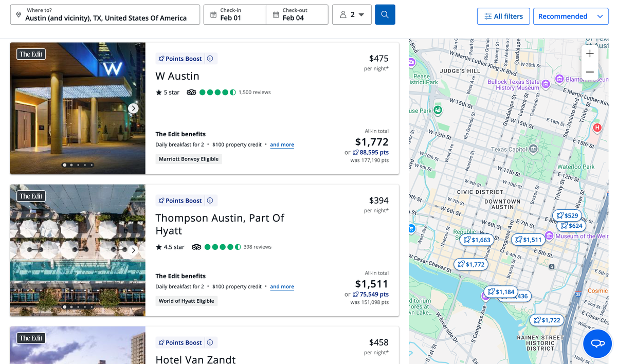The image size is (617, 364).
Task: Select the $1,663 map price pin
Action: pos(476,240)
